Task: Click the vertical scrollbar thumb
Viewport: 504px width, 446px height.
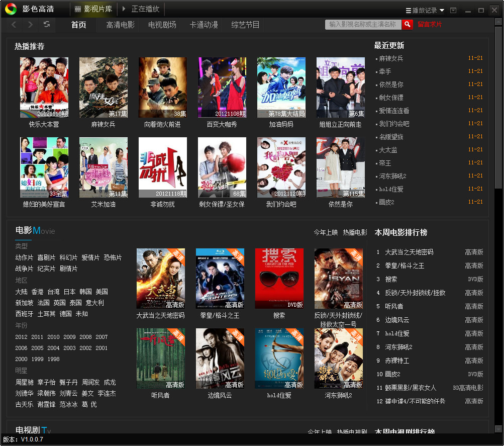Action: tap(498, 107)
